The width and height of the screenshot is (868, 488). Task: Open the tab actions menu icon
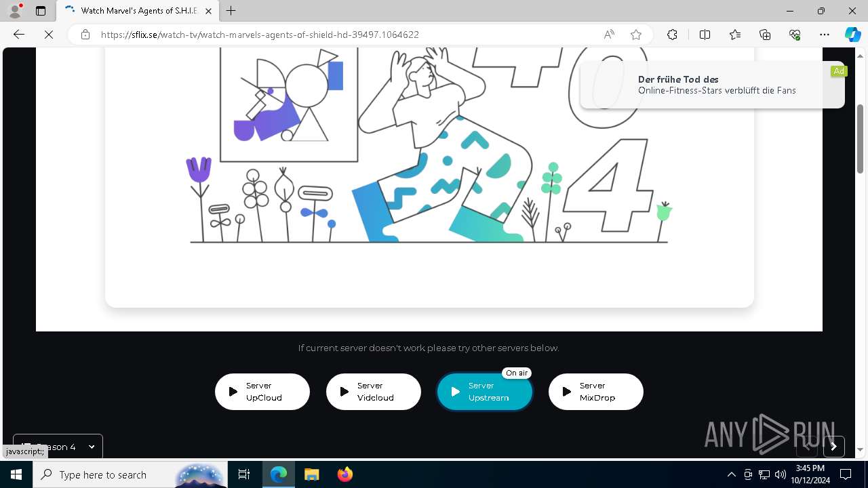[x=41, y=11]
